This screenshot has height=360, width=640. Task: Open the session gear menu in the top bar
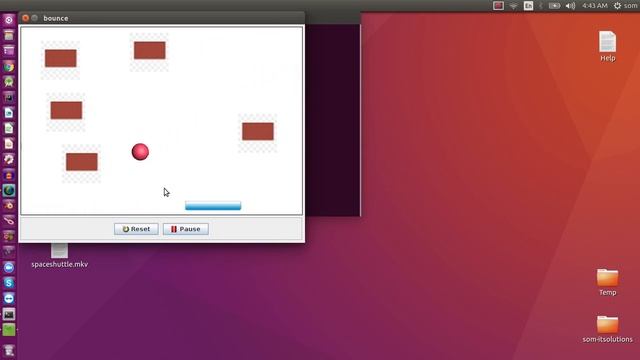617,5
